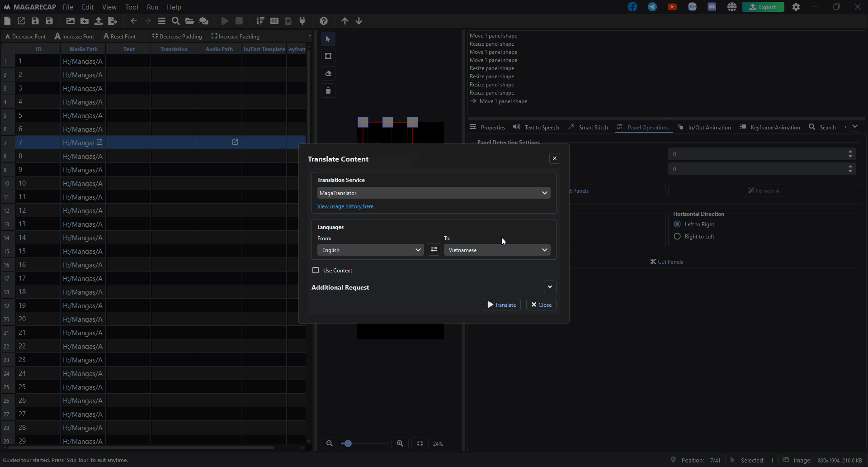Open the View menu
Viewport: 868px width, 467px height.
point(109,7)
